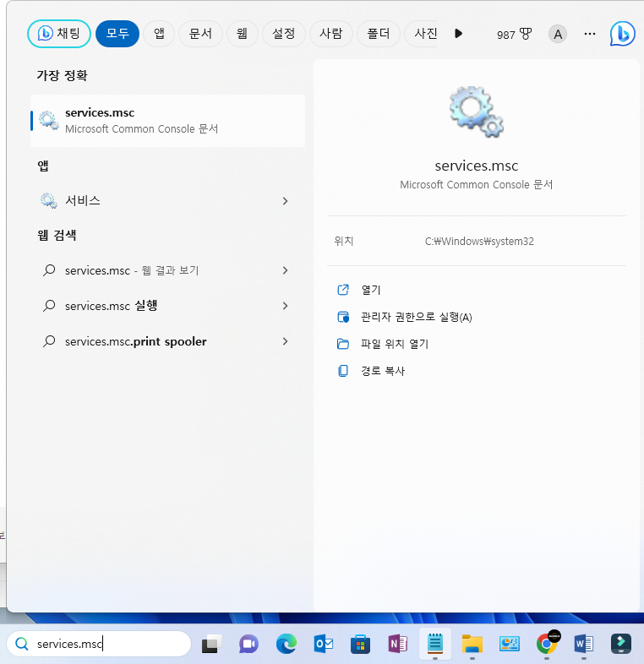Viewport: 644px width, 664px height.
Task: Expand the services.msc 실행 chevron
Action: tap(285, 306)
